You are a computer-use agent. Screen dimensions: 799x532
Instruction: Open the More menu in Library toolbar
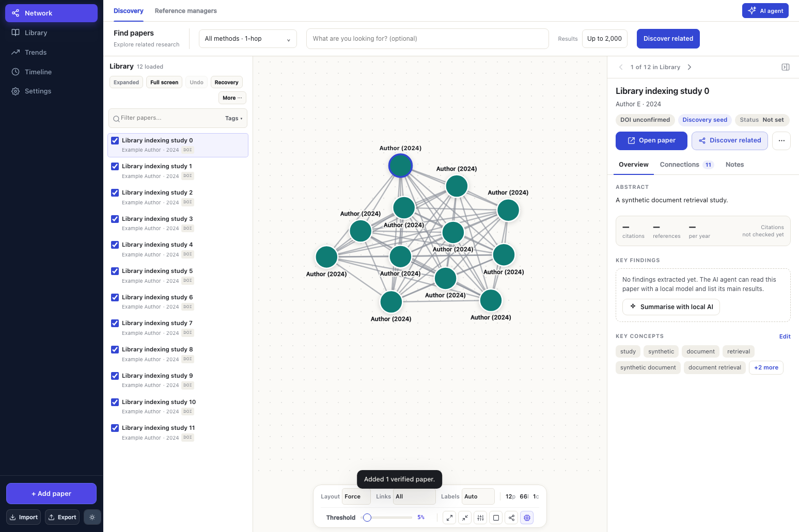pyautogui.click(x=232, y=98)
